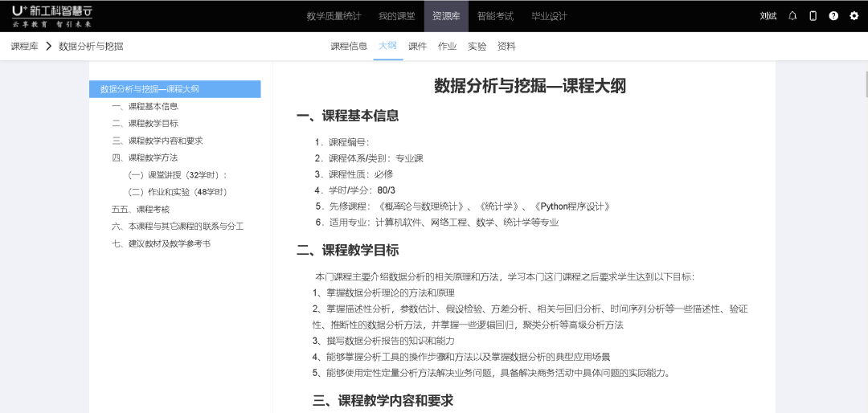868x413 pixels.
Task: Click the breadcrumb arrow after 课程库
Action: tap(48, 47)
